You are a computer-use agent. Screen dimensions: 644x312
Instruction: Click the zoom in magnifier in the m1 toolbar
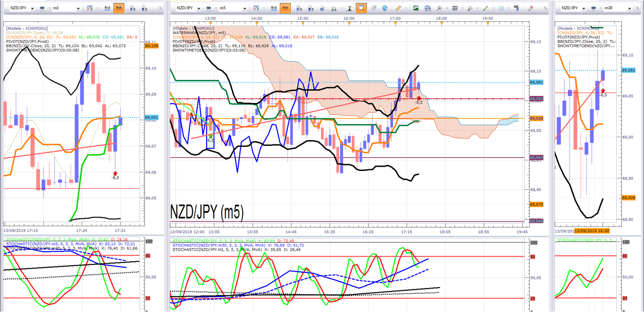click(x=132, y=8)
